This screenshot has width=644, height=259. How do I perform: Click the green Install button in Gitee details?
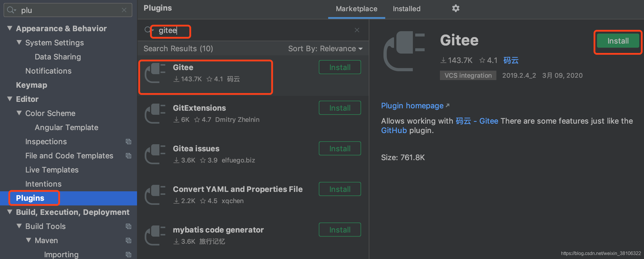tap(618, 41)
